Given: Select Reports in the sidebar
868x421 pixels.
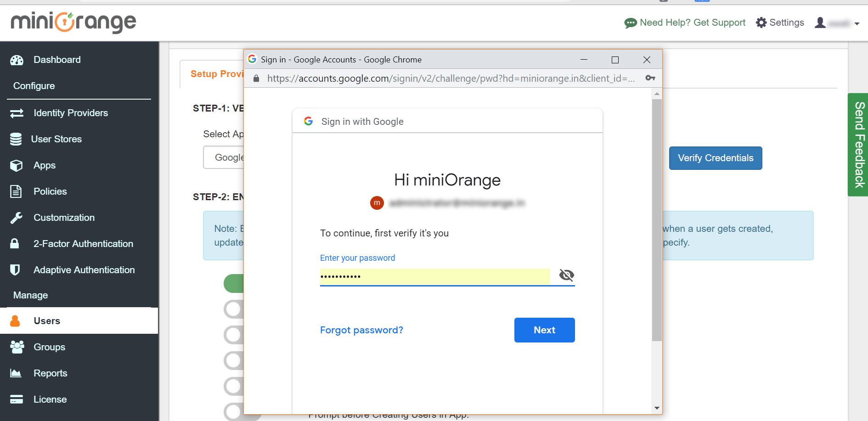Looking at the screenshot, I should 50,373.
